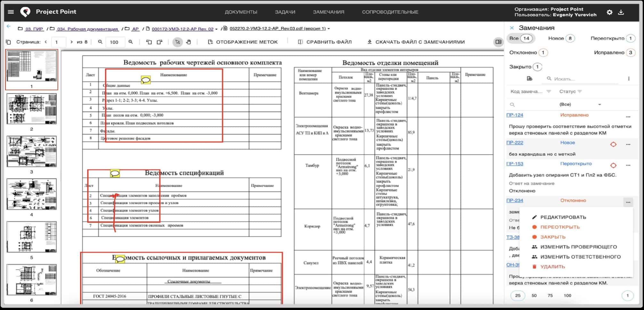
Task: Locate remark ПР-222 with target icon
Action: (x=613, y=144)
